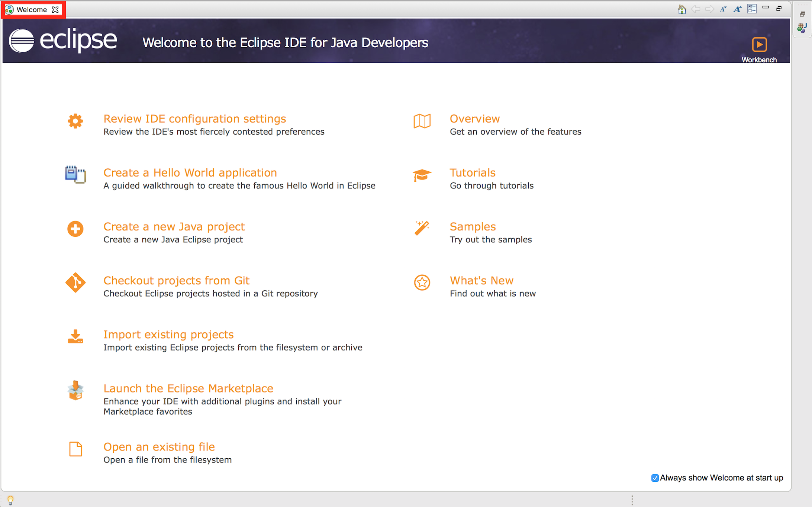Click the What's New link
The image size is (812, 507).
pos(481,281)
